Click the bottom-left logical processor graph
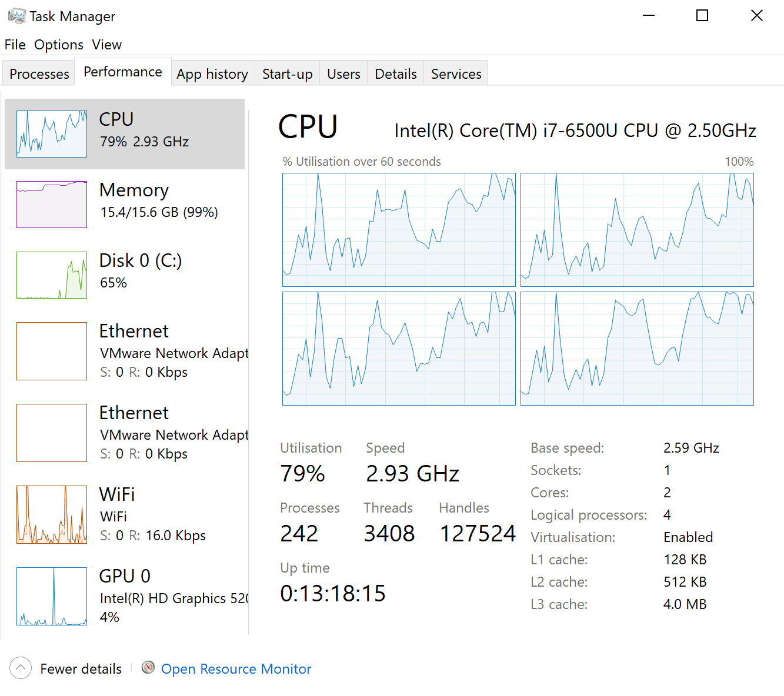 pyautogui.click(x=399, y=349)
